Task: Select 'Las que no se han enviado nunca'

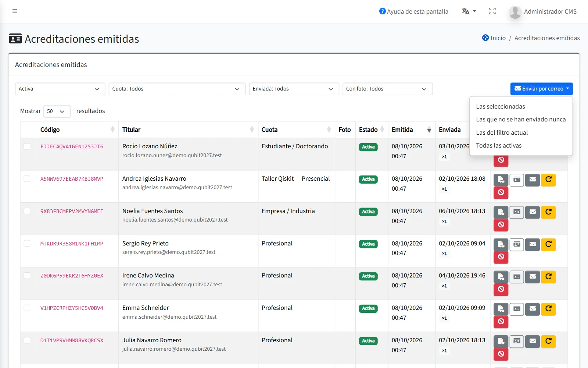Action: click(x=521, y=119)
